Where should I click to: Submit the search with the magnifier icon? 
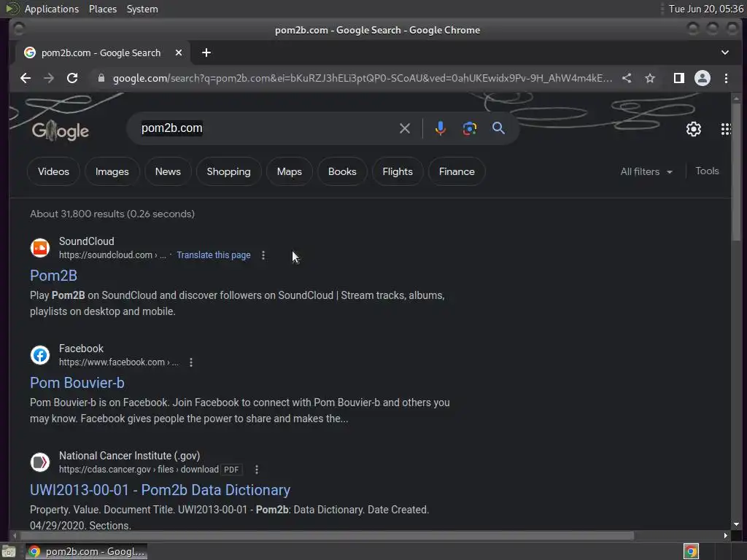[498, 128]
